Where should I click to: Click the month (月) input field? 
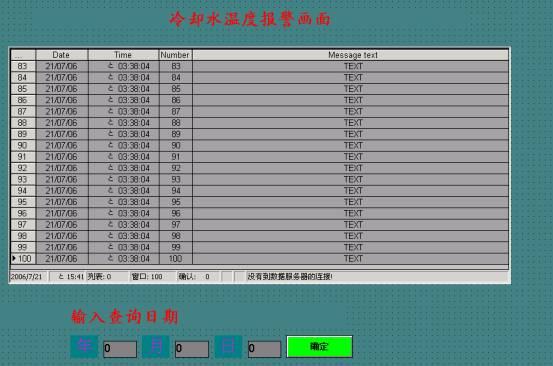[192, 349]
